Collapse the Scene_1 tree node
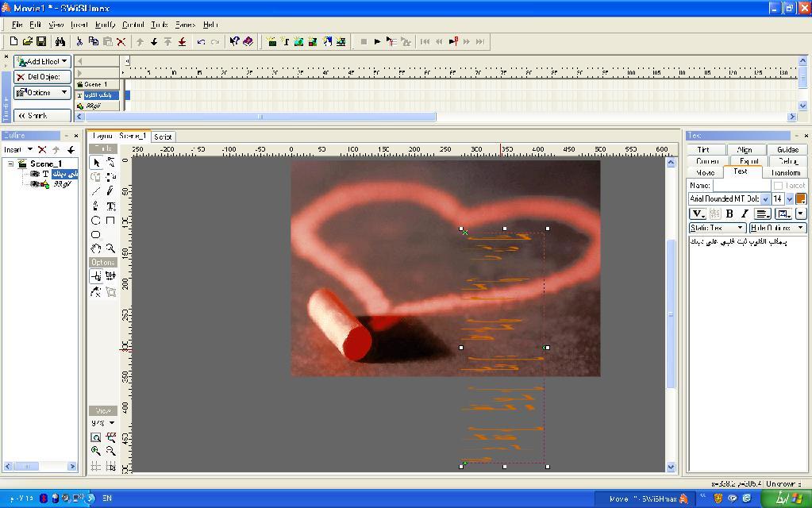The image size is (812, 508). coord(10,164)
